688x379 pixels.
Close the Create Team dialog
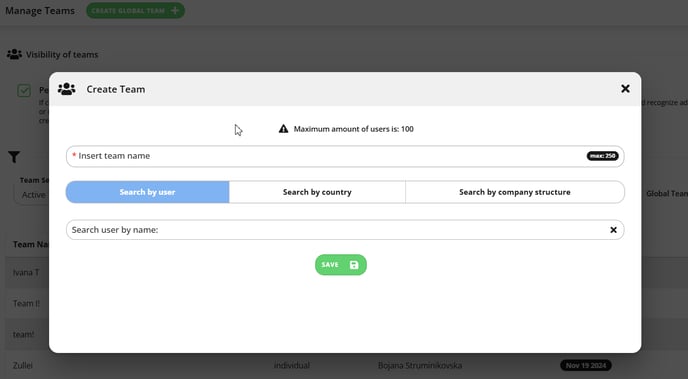625,89
